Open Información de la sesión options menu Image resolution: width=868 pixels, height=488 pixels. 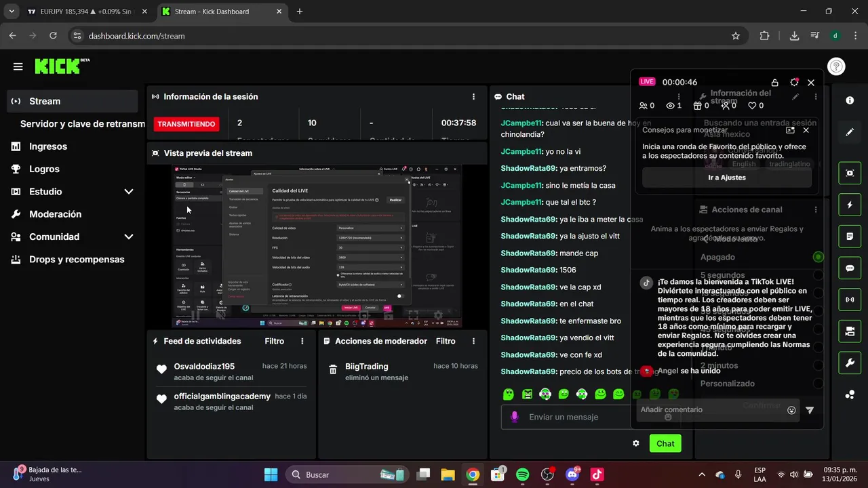pyautogui.click(x=473, y=97)
